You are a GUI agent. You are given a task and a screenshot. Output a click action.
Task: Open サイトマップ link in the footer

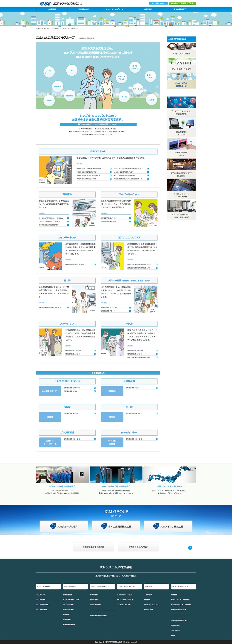click(x=176, y=630)
